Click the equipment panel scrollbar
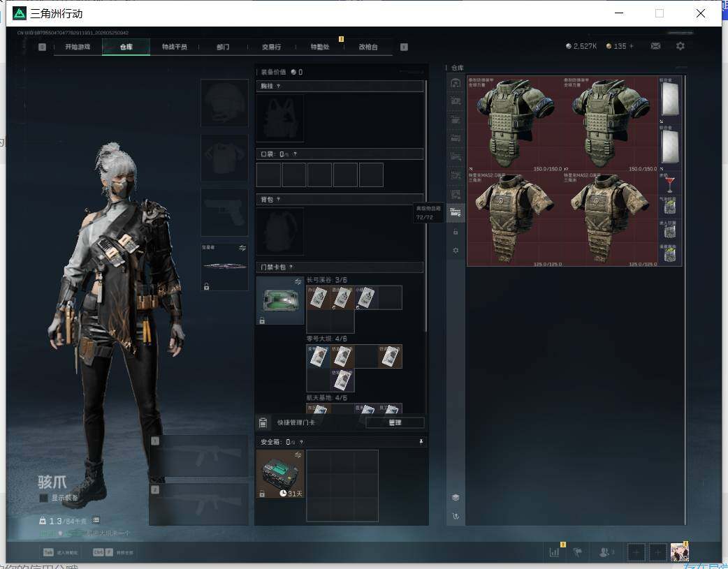The width and height of the screenshot is (728, 569). 425,207
